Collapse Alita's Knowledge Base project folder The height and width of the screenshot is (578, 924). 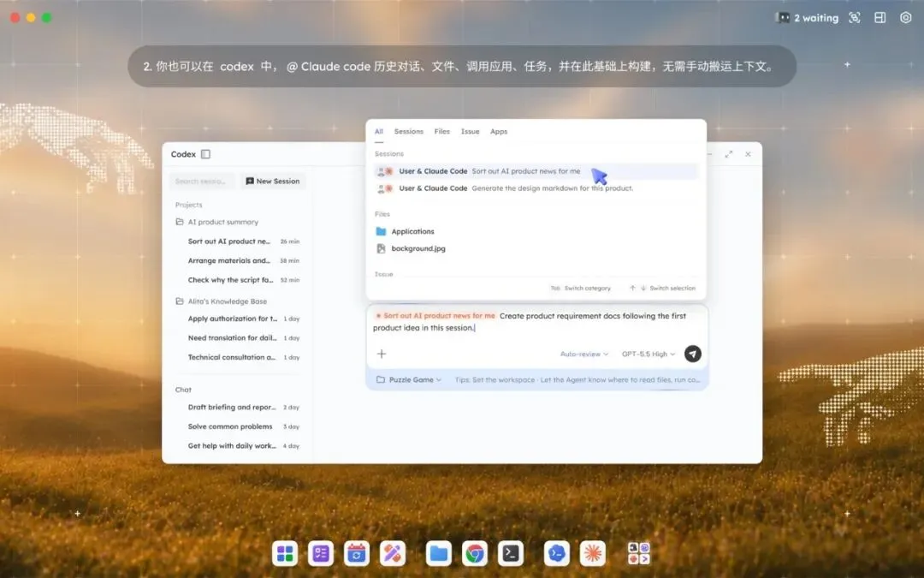click(x=221, y=301)
